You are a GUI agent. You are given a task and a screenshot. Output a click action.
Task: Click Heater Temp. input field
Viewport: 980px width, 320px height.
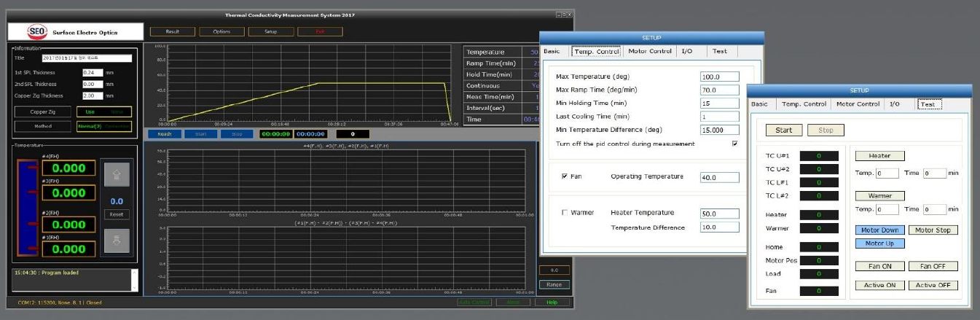point(887,173)
